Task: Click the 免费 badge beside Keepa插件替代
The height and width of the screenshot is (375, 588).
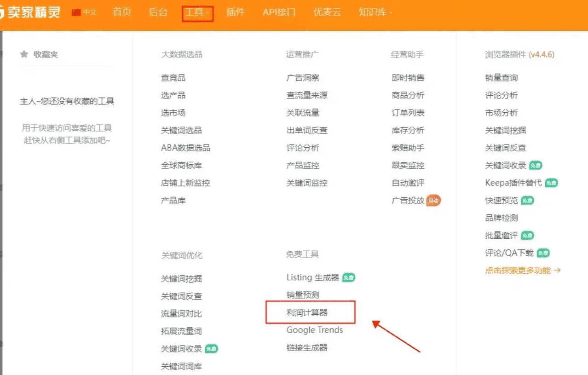Action: (x=551, y=183)
